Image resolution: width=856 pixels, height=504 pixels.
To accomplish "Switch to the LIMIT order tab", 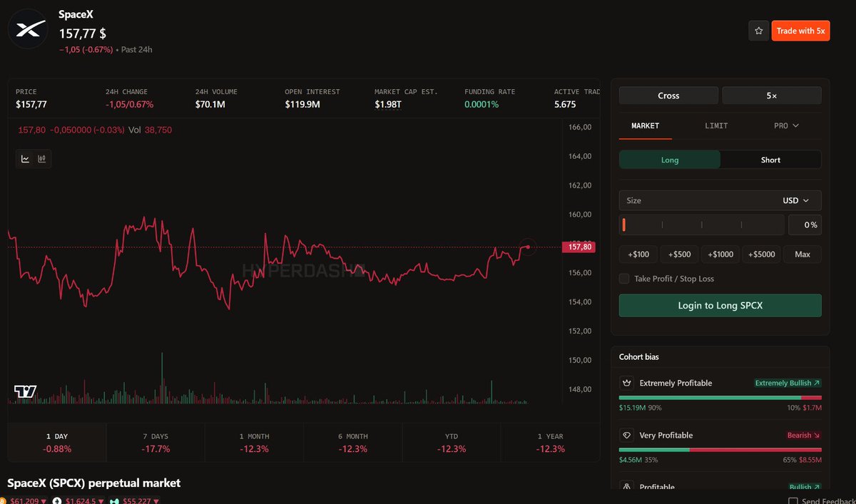I will (716, 125).
